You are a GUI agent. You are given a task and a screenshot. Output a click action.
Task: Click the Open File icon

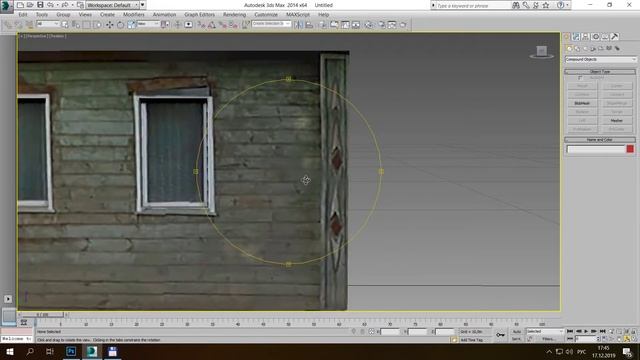(30, 5)
